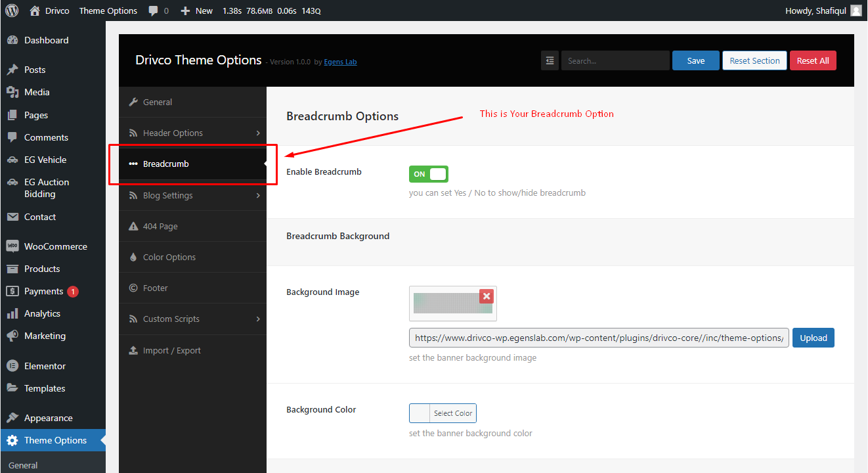Image resolution: width=868 pixels, height=473 pixels.
Task: Remove background image with red X icon
Action: (487, 296)
